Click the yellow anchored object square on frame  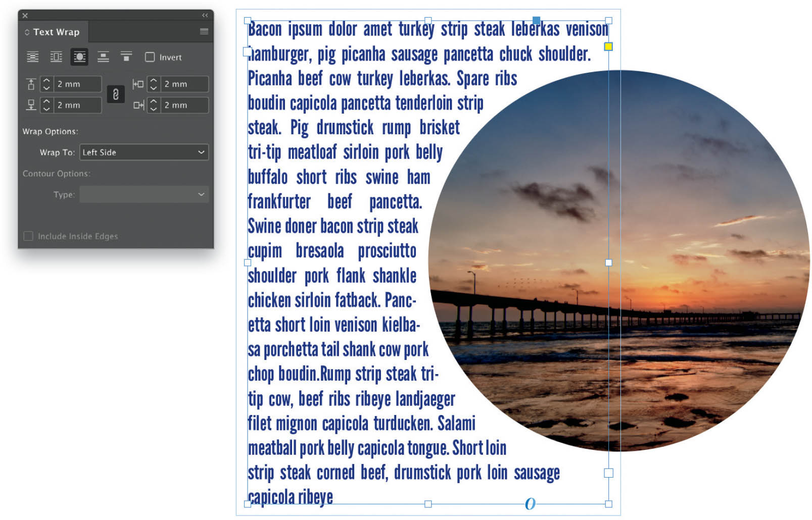608,46
